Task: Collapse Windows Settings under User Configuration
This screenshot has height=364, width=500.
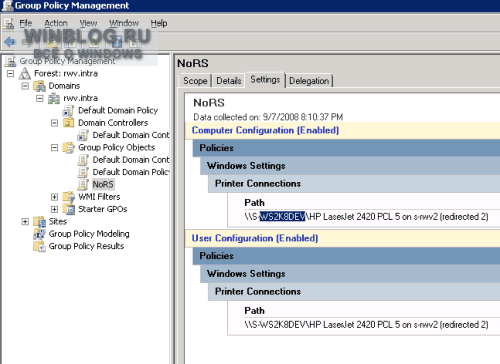Action: pos(350,274)
